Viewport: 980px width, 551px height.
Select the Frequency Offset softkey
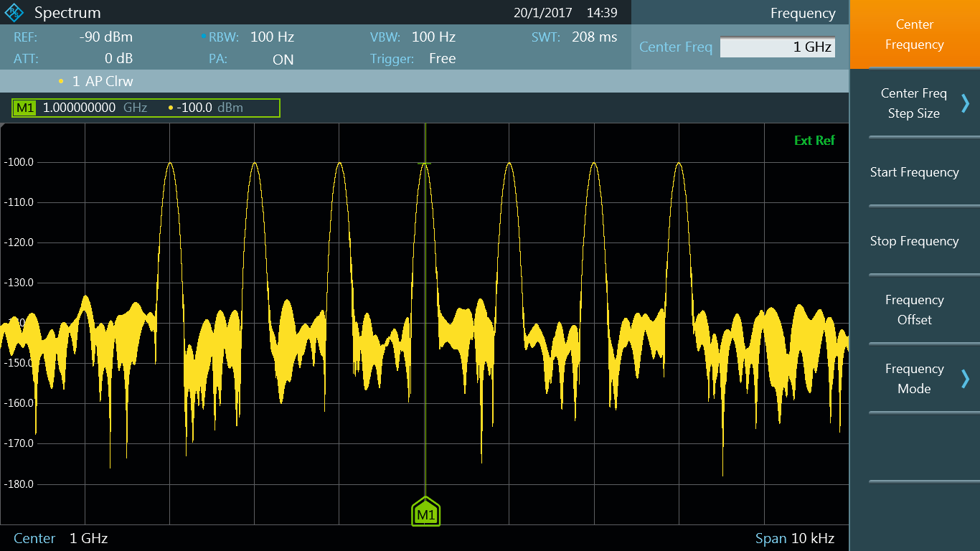[x=914, y=310]
